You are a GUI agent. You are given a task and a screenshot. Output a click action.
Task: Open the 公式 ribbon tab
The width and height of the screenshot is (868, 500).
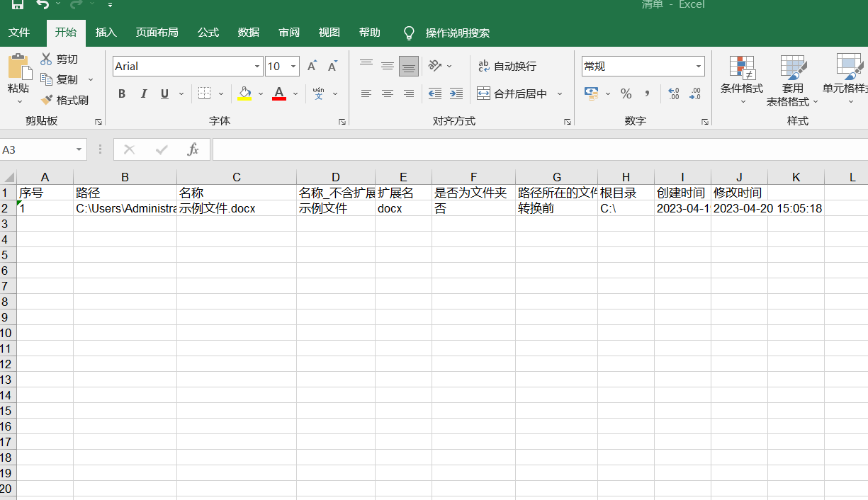[208, 33]
